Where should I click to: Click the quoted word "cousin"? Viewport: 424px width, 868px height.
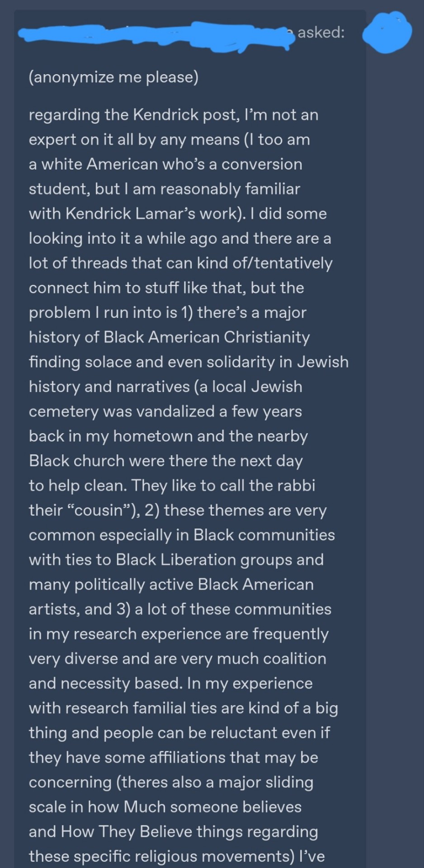click(98, 510)
